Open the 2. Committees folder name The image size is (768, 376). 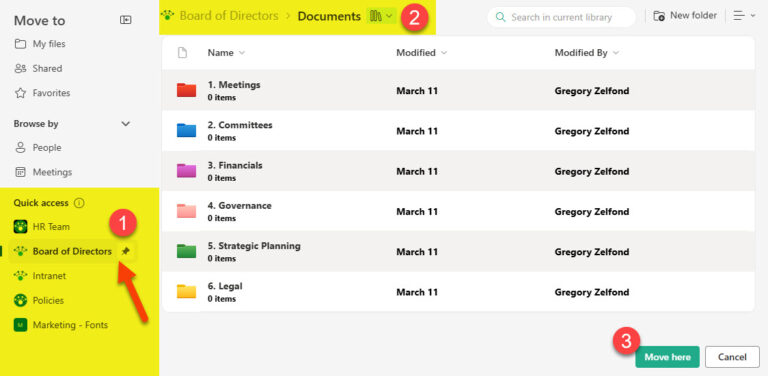pyautogui.click(x=240, y=125)
